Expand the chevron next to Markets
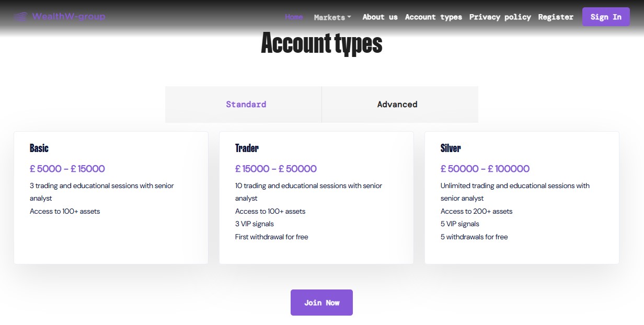 pos(348,18)
